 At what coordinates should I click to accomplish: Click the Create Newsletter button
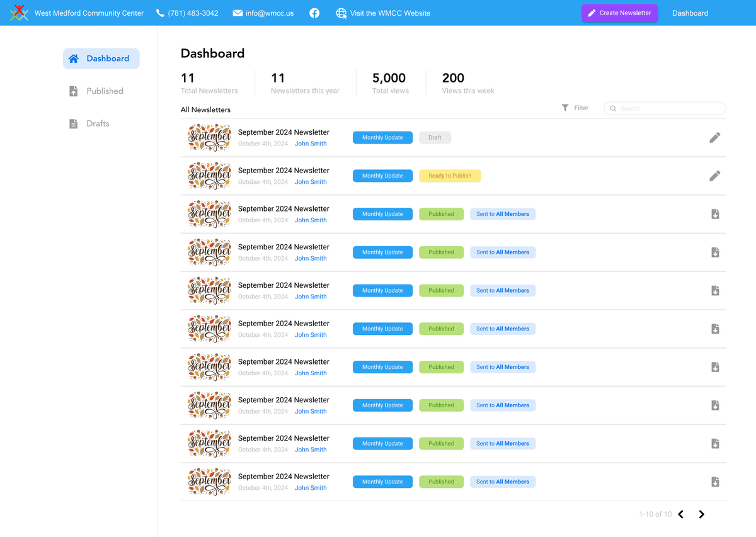pos(619,13)
